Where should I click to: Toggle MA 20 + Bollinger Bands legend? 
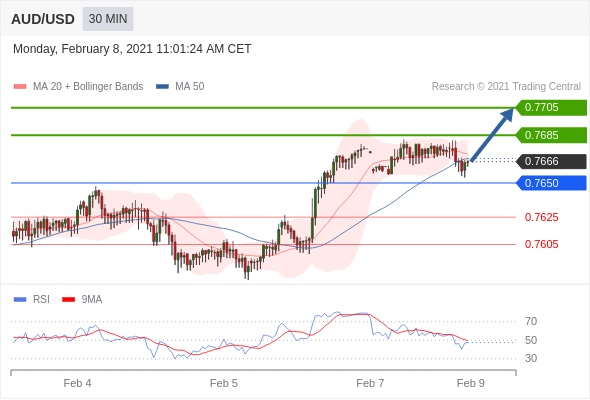78,87
